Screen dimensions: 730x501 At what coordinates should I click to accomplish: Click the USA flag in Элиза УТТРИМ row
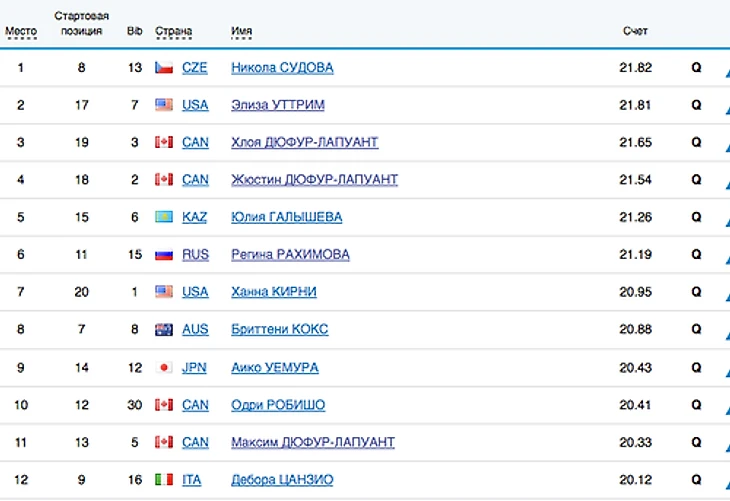coord(164,105)
